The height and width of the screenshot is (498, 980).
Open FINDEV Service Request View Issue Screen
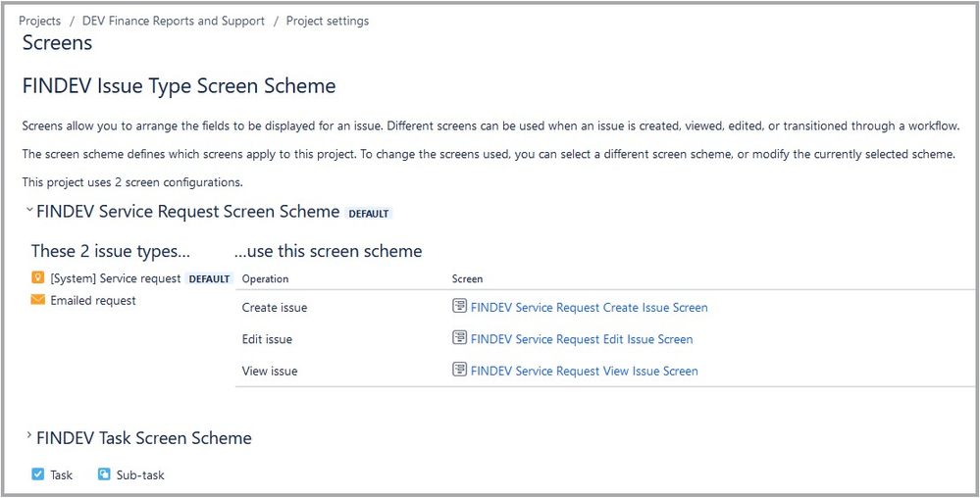pyautogui.click(x=584, y=372)
